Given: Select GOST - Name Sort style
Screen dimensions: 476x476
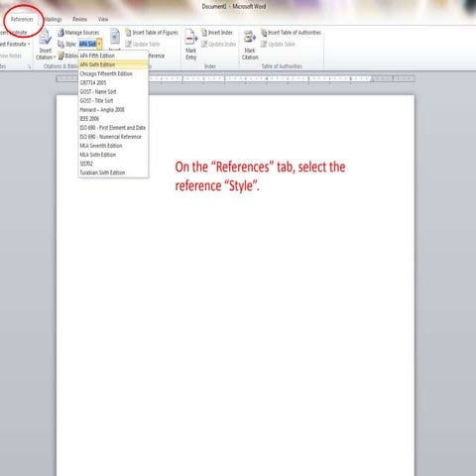Looking at the screenshot, I should pyautogui.click(x=113, y=91).
